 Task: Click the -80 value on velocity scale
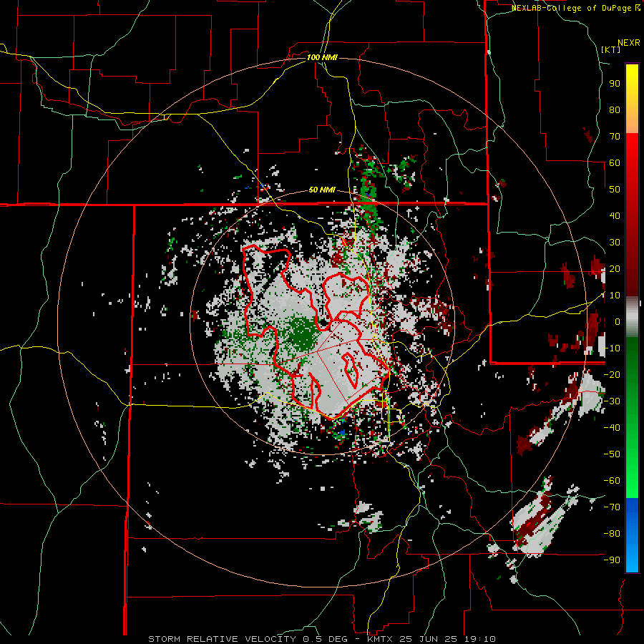click(x=612, y=534)
